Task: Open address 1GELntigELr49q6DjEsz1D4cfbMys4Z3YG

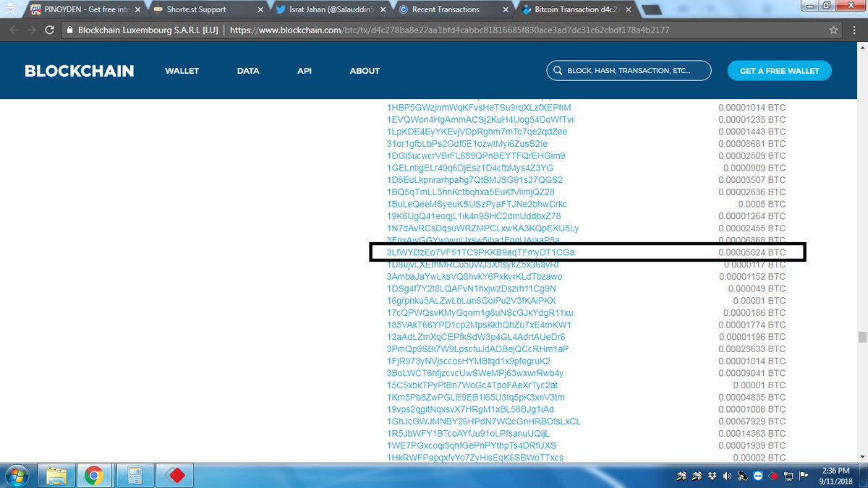Action: [x=470, y=168]
